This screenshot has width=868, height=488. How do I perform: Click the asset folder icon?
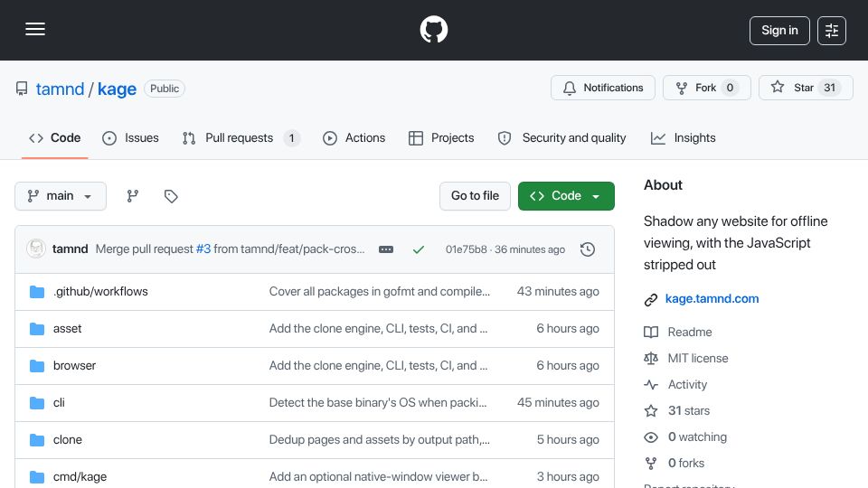(x=37, y=329)
